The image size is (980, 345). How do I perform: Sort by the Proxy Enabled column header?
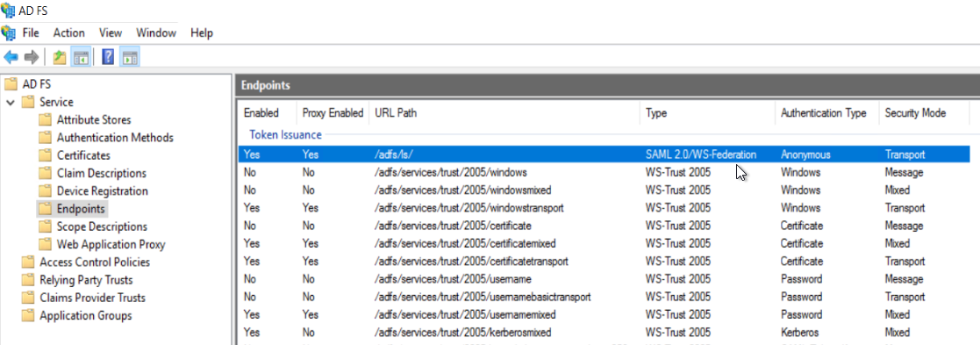point(333,113)
